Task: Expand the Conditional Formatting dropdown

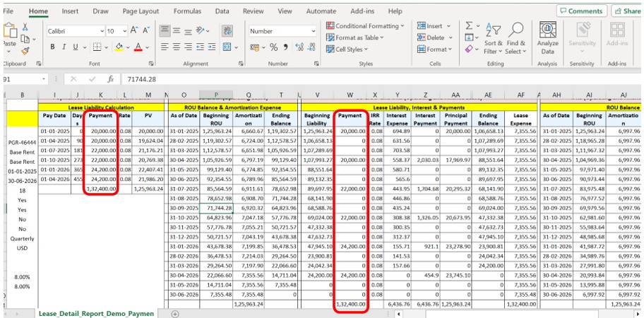Action: point(404,26)
